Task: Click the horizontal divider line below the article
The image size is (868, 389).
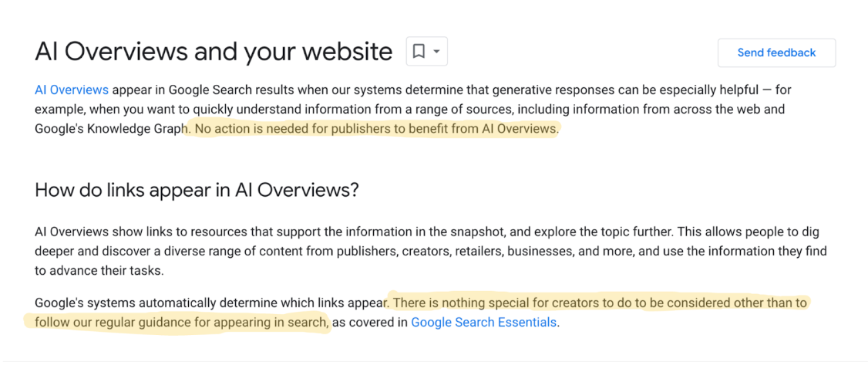Action: (x=434, y=361)
